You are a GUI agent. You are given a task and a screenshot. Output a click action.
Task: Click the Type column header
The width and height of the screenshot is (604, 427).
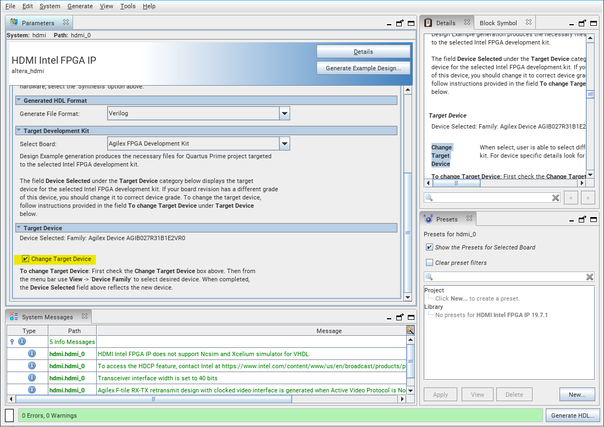coord(29,331)
